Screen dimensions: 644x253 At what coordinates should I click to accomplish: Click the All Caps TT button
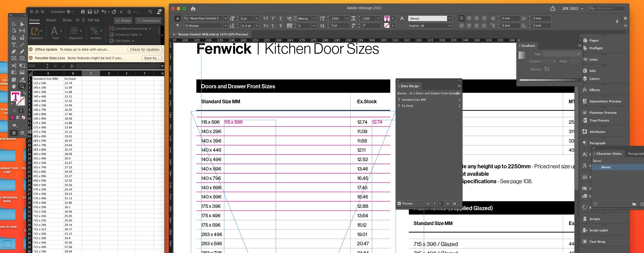coord(266,18)
